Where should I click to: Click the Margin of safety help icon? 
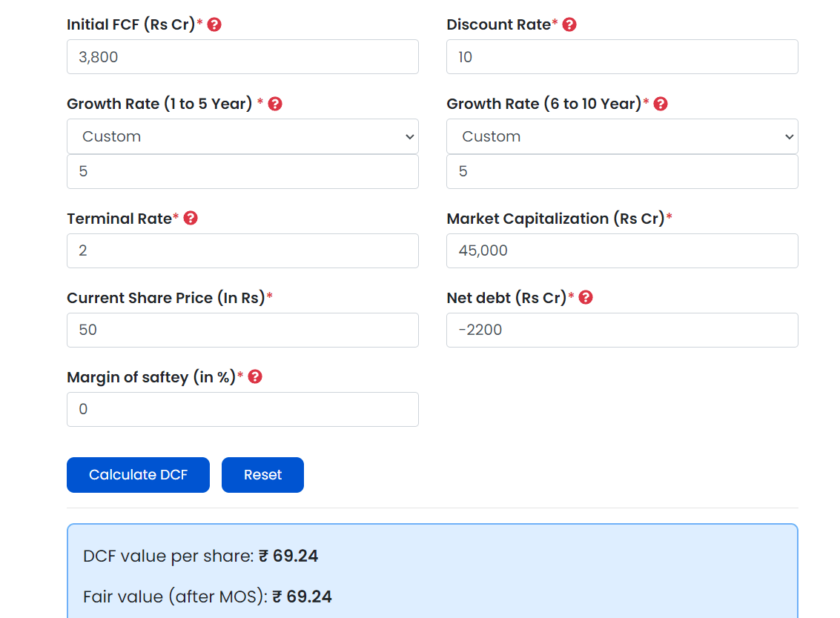255,377
